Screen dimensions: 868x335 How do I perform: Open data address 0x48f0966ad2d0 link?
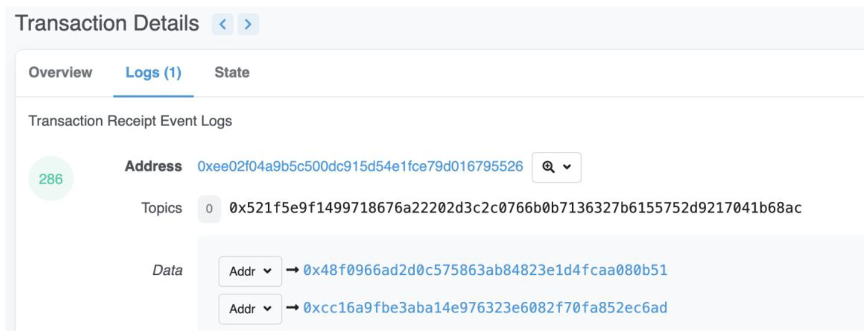pyautogui.click(x=485, y=270)
